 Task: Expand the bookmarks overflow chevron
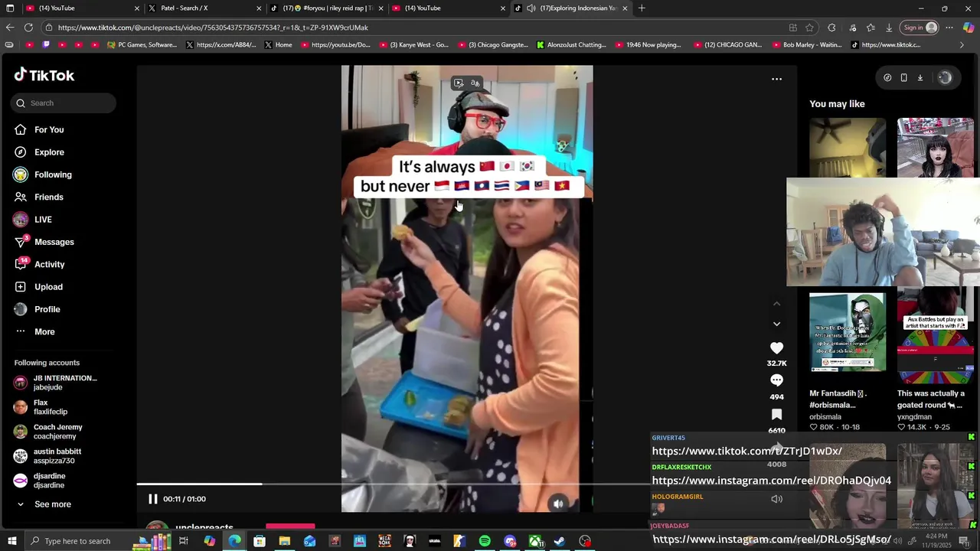(x=962, y=45)
